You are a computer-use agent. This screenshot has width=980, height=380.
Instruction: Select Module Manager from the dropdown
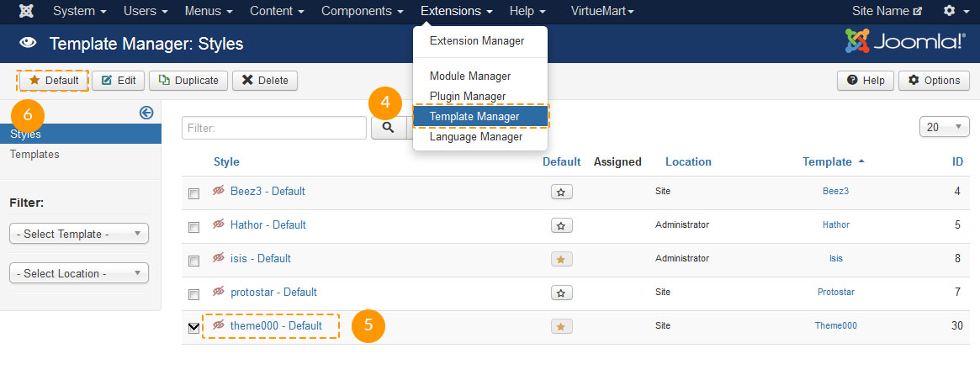click(x=470, y=77)
